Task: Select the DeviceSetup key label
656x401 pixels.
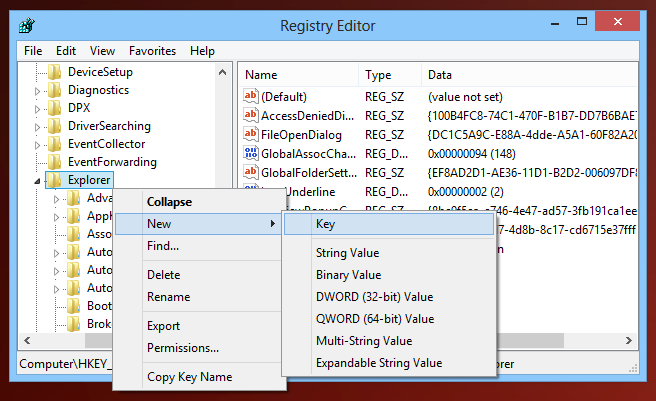Action: click(x=100, y=72)
